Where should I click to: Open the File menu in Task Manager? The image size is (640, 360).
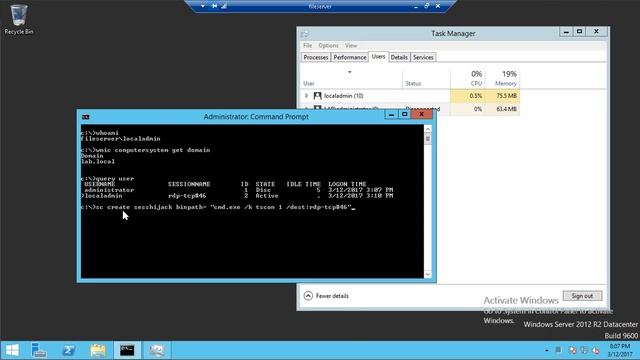pyautogui.click(x=307, y=45)
